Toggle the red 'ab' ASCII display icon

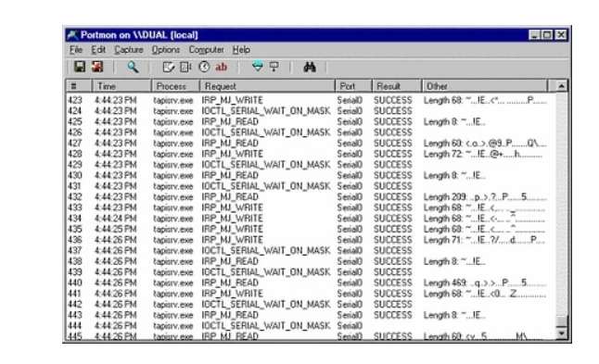coord(222,68)
